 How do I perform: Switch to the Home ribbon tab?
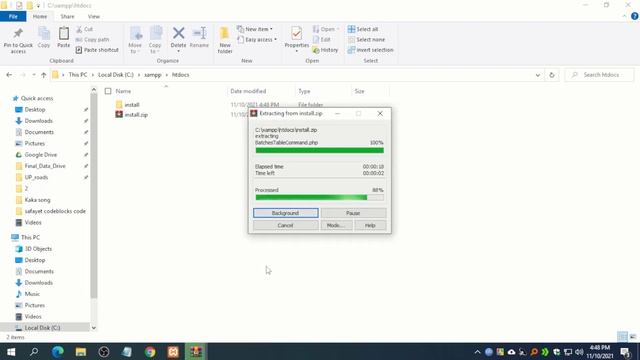pyautogui.click(x=40, y=17)
